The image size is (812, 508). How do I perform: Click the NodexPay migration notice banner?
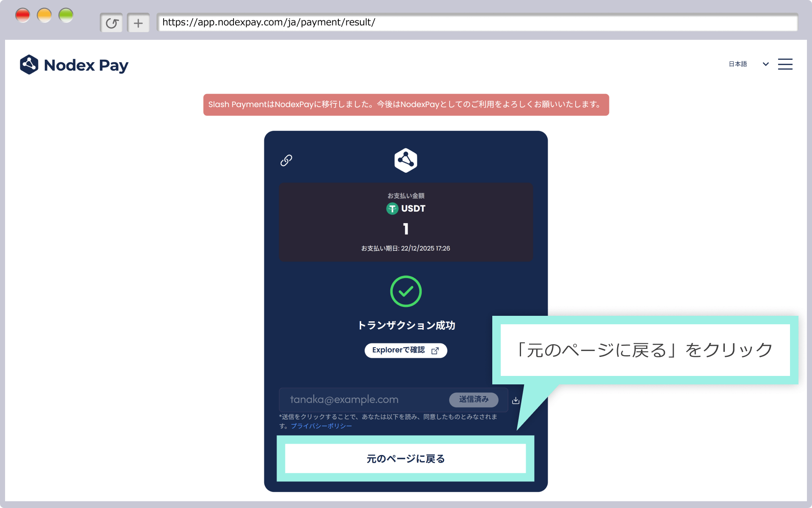[x=406, y=105]
